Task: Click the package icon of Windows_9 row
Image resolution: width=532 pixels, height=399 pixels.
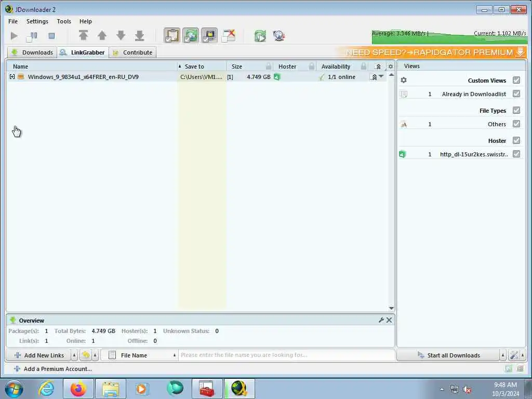Action: click(21, 77)
